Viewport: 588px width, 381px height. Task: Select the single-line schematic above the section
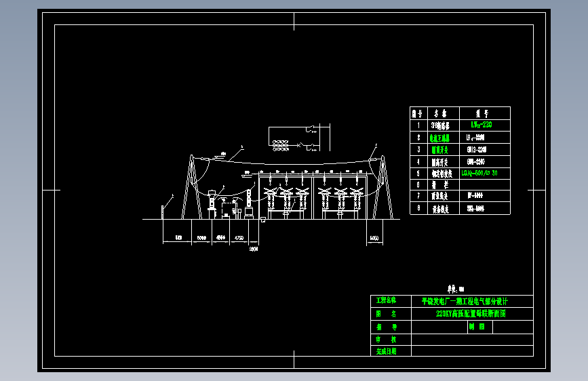[x=299, y=138]
